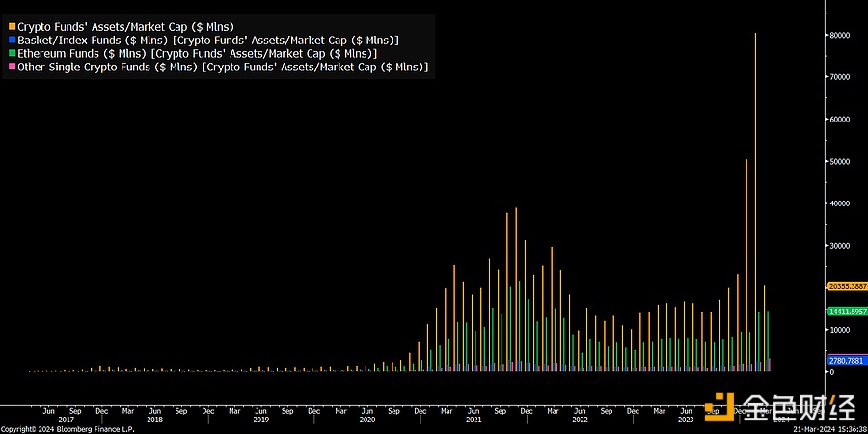Click the pink Other Single Crypto Funds swatch
The height and width of the screenshot is (434, 868).
click(x=13, y=67)
